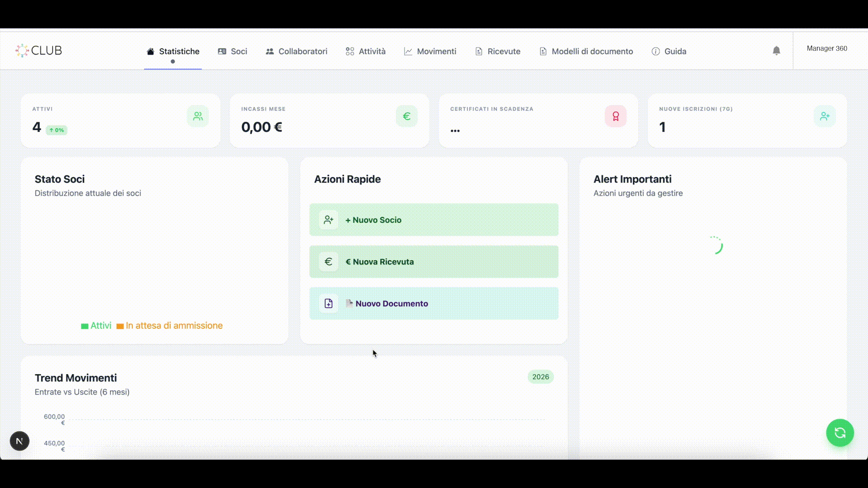
Task: Click the CLUB logo icon
Action: click(x=21, y=50)
